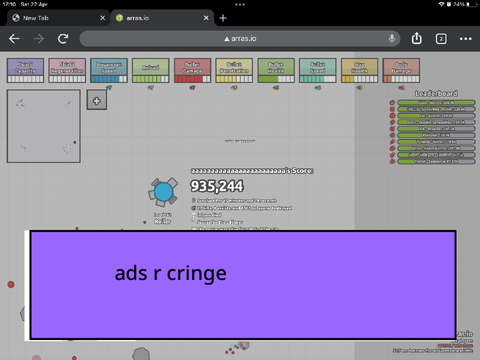
Task: Add a new browser tab
Action: pyautogui.click(x=223, y=18)
